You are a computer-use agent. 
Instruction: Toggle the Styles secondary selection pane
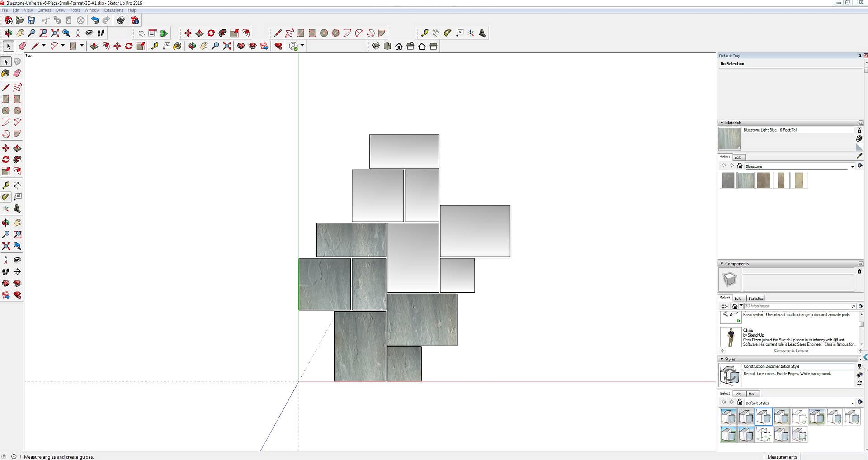859,366
